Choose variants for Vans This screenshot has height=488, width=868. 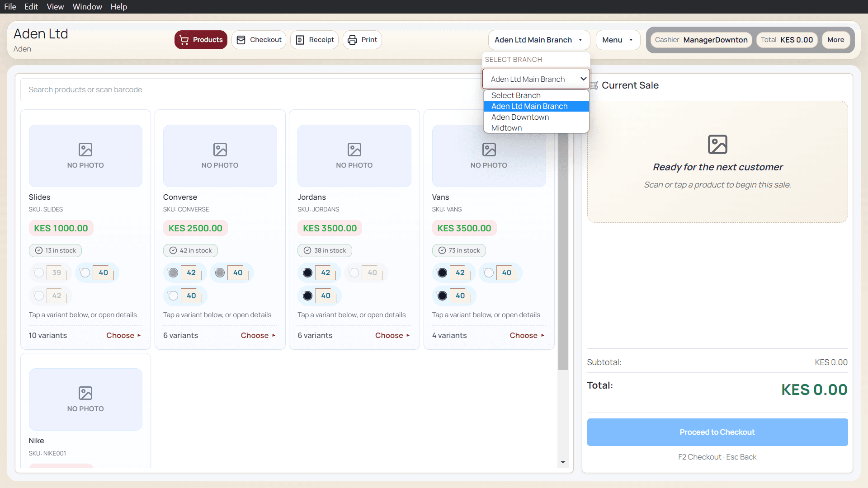tap(527, 335)
